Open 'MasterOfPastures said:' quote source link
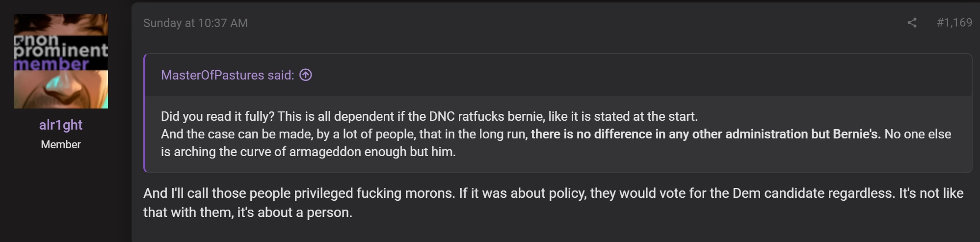980x242 pixels. point(228,75)
